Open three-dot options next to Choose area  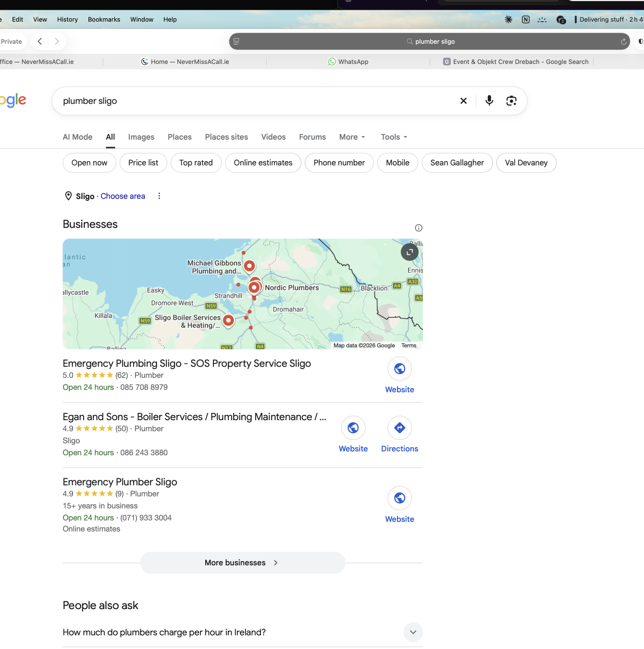(x=159, y=196)
